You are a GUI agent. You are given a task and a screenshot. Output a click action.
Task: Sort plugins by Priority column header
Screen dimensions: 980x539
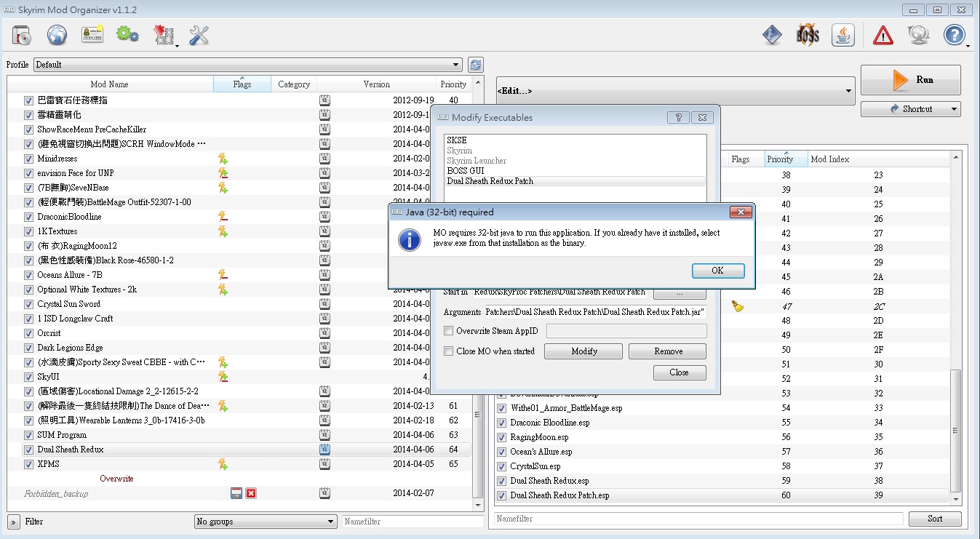(x=786, y=159)
